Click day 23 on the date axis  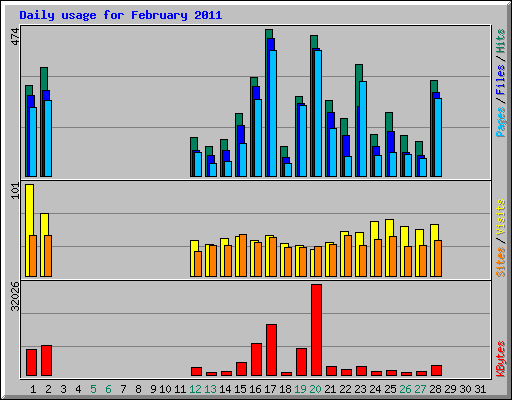click(x=360, y=389)
